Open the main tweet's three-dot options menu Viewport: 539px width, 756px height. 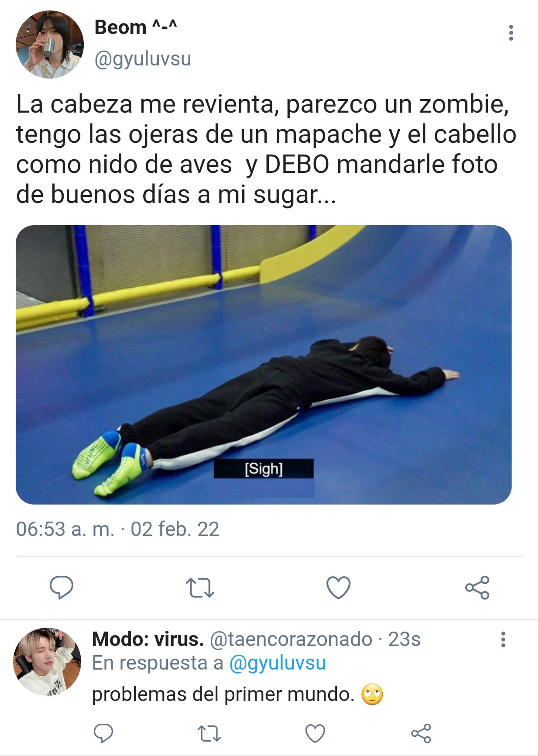pos(511,33)
